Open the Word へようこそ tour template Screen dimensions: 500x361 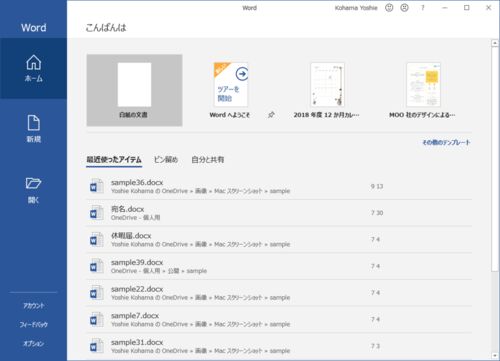[230, 90]
